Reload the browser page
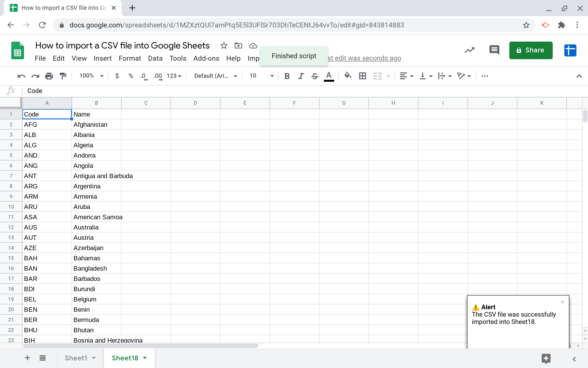 (42, 25)
